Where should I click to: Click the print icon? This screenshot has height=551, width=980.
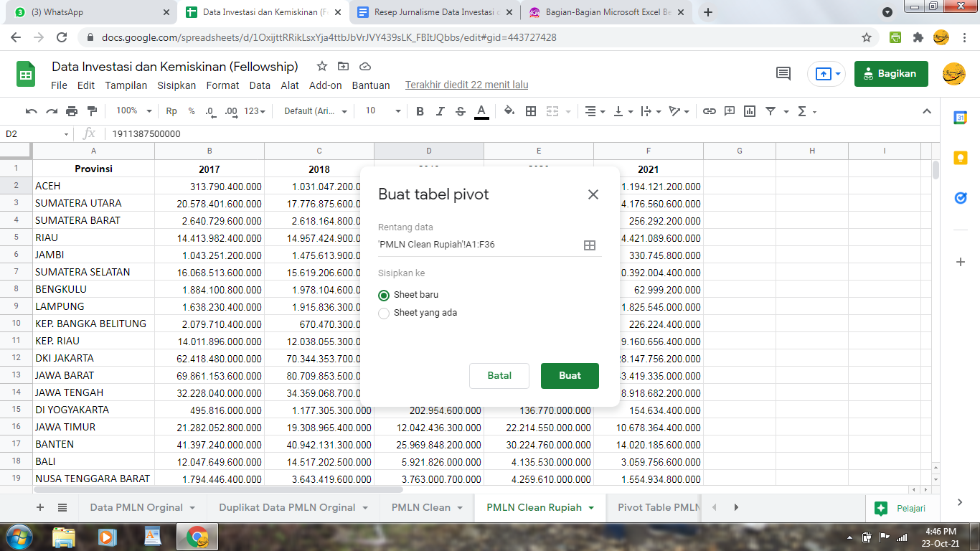pyautogui.click(x=72, y=111)
